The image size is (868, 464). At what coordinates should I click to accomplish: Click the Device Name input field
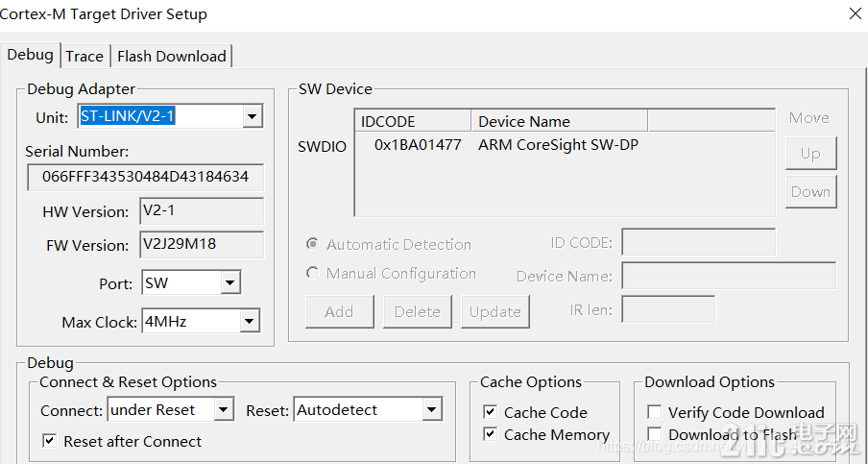(x=729, y=275)
